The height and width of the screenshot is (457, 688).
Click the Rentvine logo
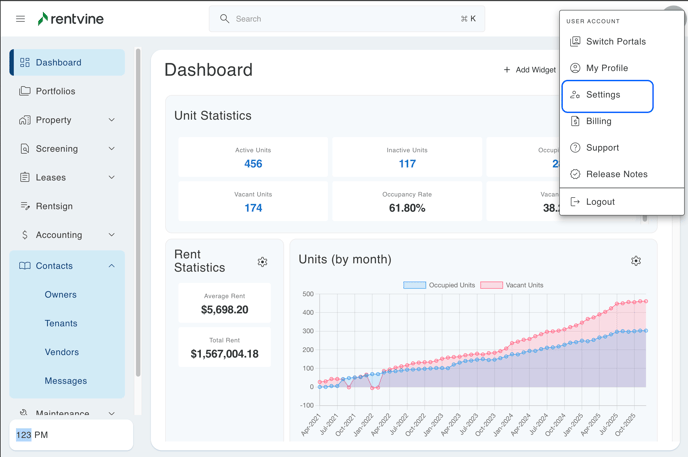pos(70,19)
